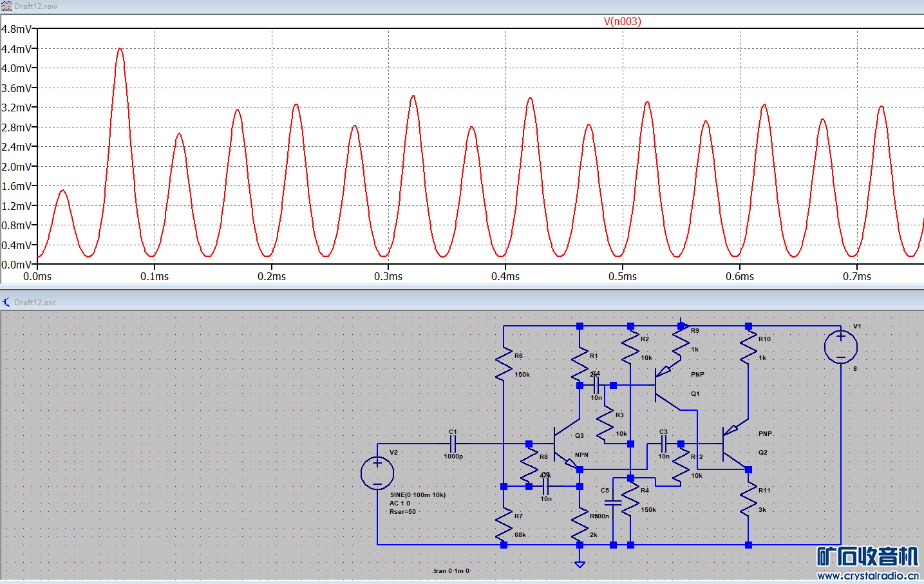Select the R11 resistor symbol

coord(748,499)
